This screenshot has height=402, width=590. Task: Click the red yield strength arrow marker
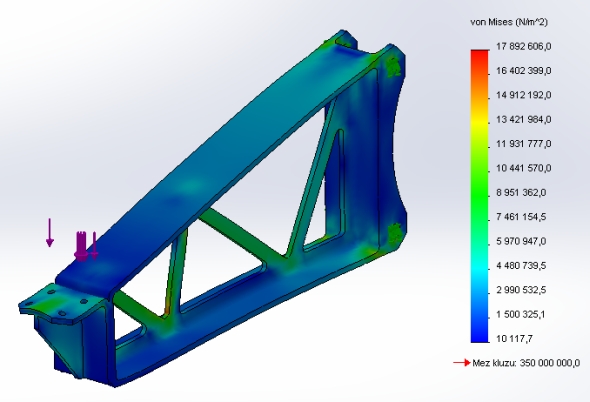click(x=462, y=363)
